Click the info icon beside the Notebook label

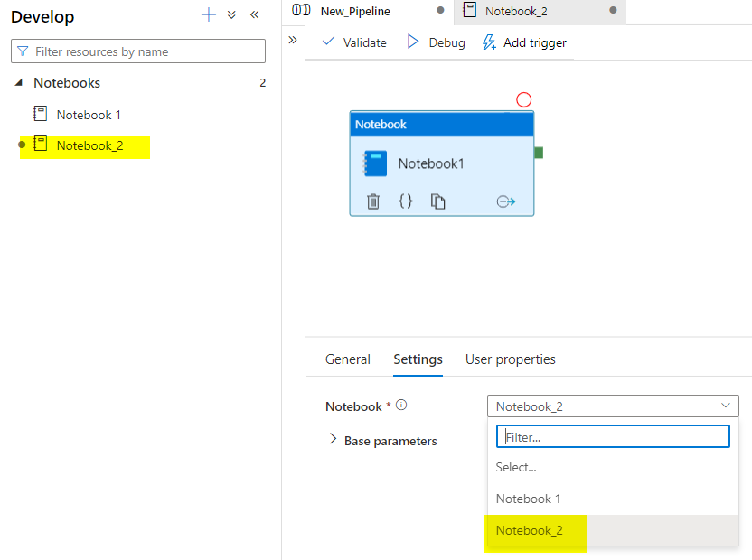point(401,406)
